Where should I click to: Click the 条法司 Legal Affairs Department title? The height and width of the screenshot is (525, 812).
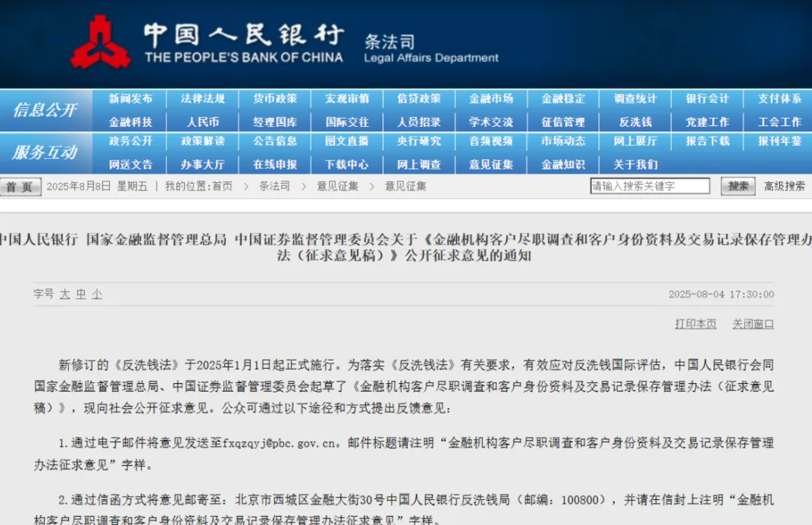click(431, 49)
